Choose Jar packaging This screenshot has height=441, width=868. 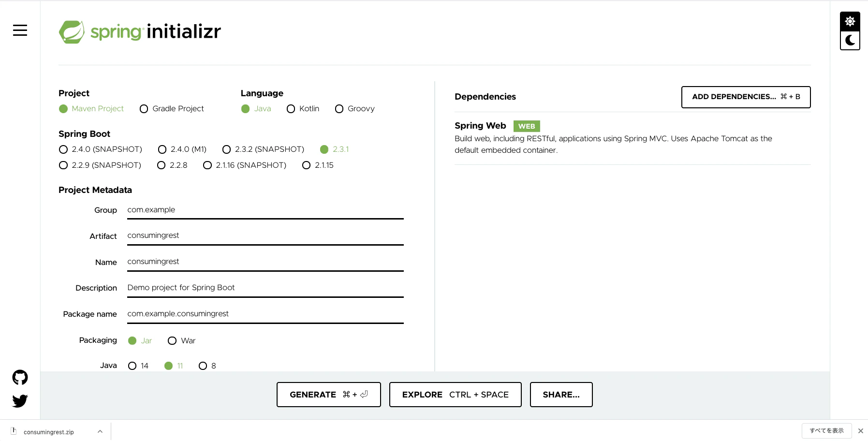pyautogui.click(x=140, y=341)
